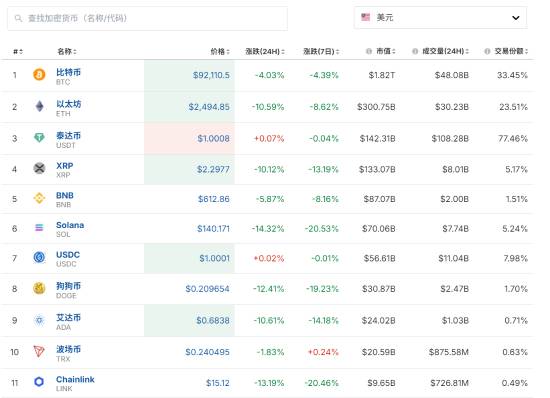The width and height of the screenshot is (550, 398).
Task: Open the 美元 currency dropdown
Action: click(x=440, y=18)
